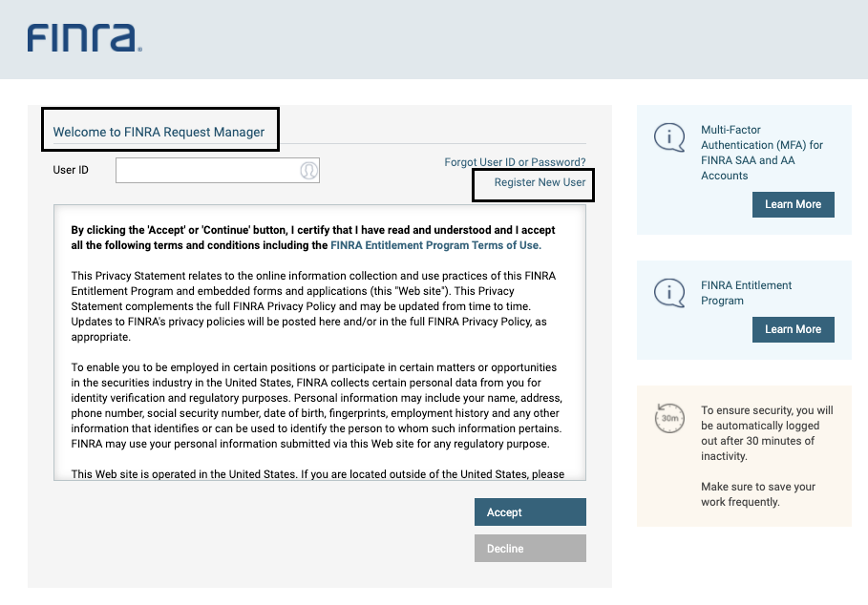Click the Welcome to FINRA Request Manager heading

pyautogui.click(x=159, y=132)
